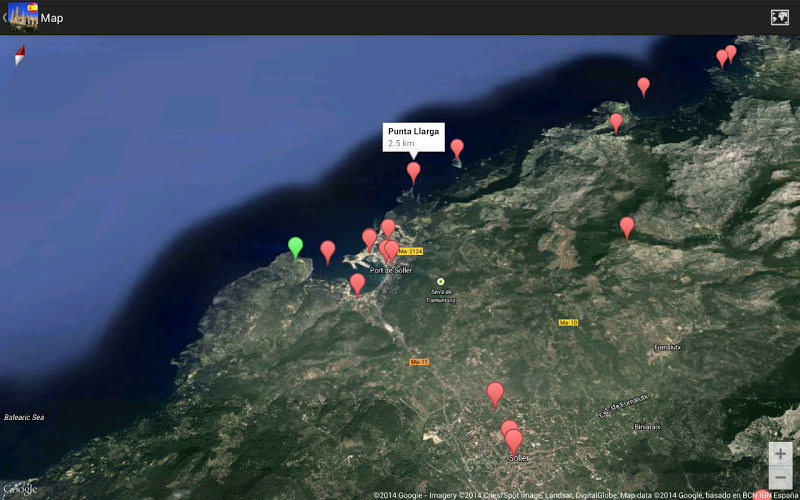Click the Ma-10 road label
800x500 pixels.
pos(568,323)
